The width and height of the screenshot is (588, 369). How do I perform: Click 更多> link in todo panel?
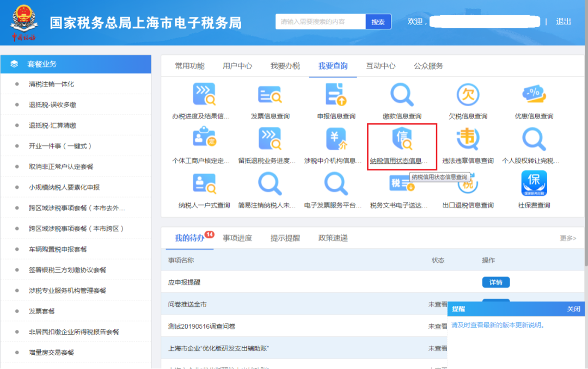tap(568, 238)
